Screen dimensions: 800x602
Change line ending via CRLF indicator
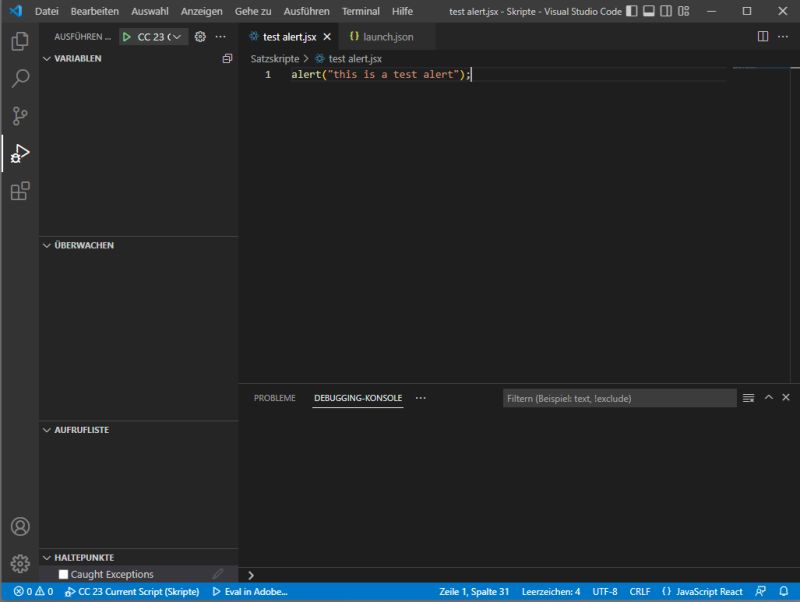(x=640, y=592)
